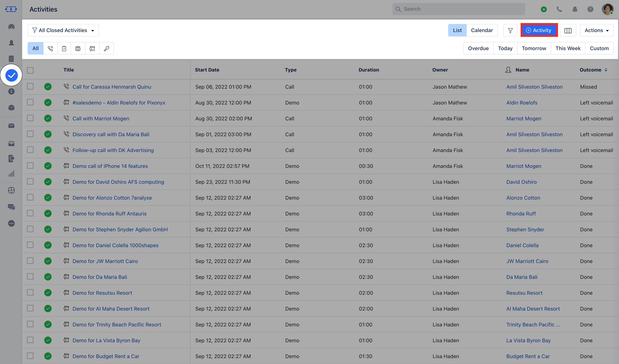Click the blue Activity create button
The width and height of the screenshot is (619, 364).
click(539, 30)
